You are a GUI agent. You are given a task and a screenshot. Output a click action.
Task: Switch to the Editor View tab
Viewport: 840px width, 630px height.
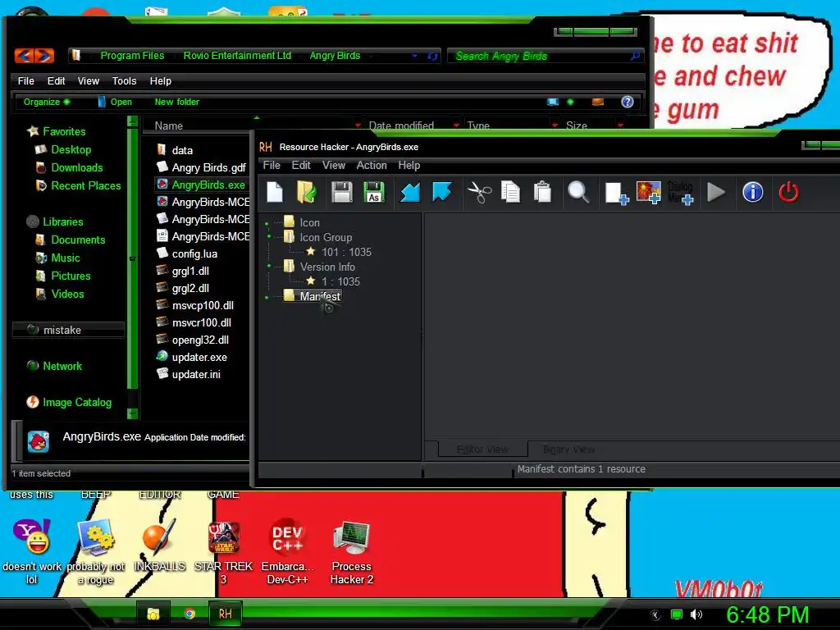(x=482, y=449)
